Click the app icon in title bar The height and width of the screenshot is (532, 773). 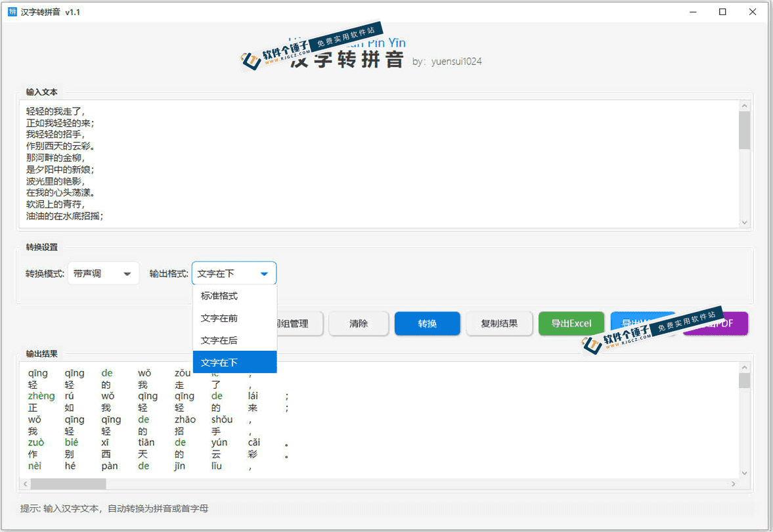(x=11, y=11)
